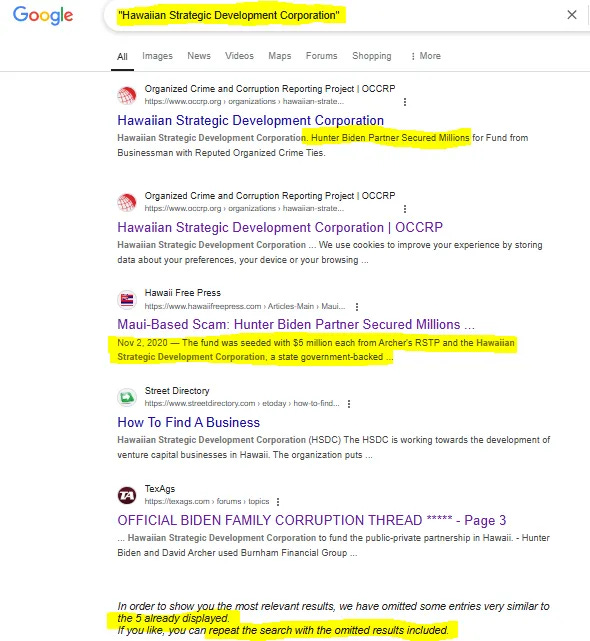Screen dimensions: 590x641
Task: Clear the search box with X
Action: 572,15
